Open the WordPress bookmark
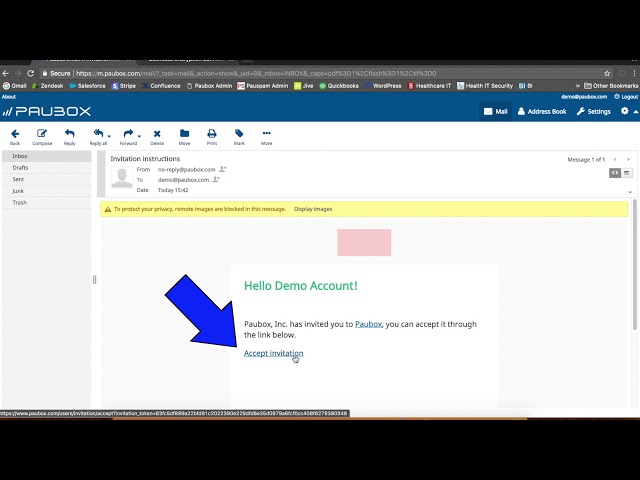 pyautogui.click(x=383, y=86)
